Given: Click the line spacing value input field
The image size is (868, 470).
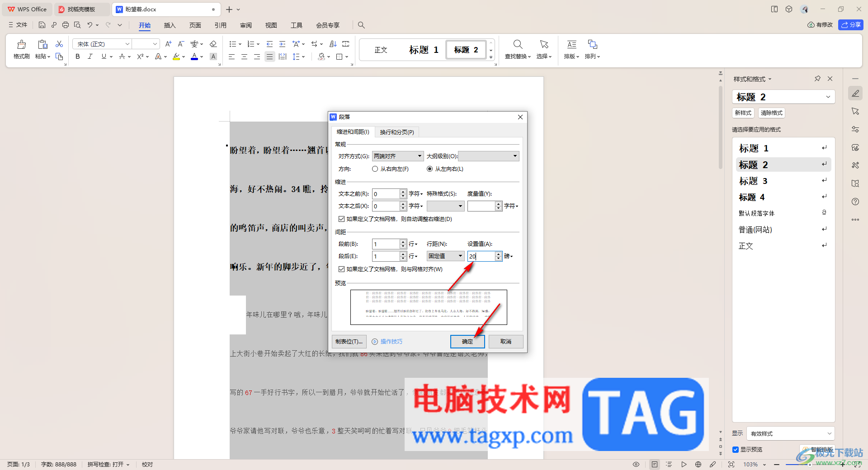Looking at the screenshot, I should 481,256.
